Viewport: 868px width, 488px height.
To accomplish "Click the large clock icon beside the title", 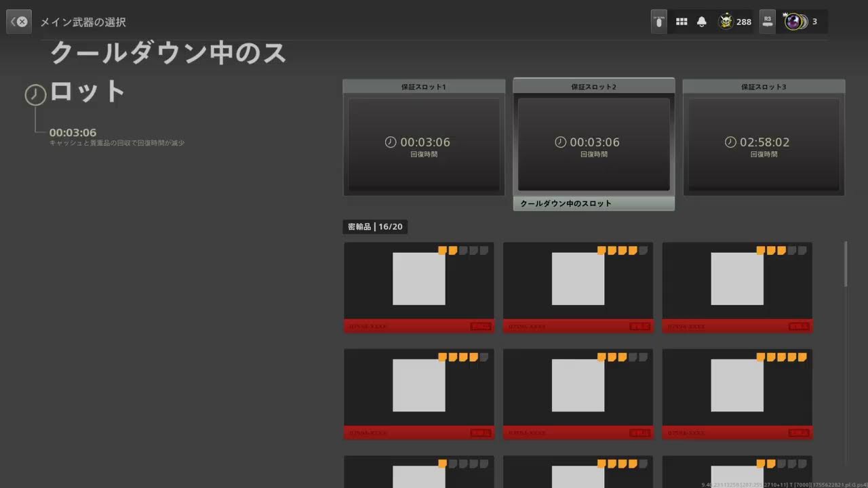I will pos(35,94).
